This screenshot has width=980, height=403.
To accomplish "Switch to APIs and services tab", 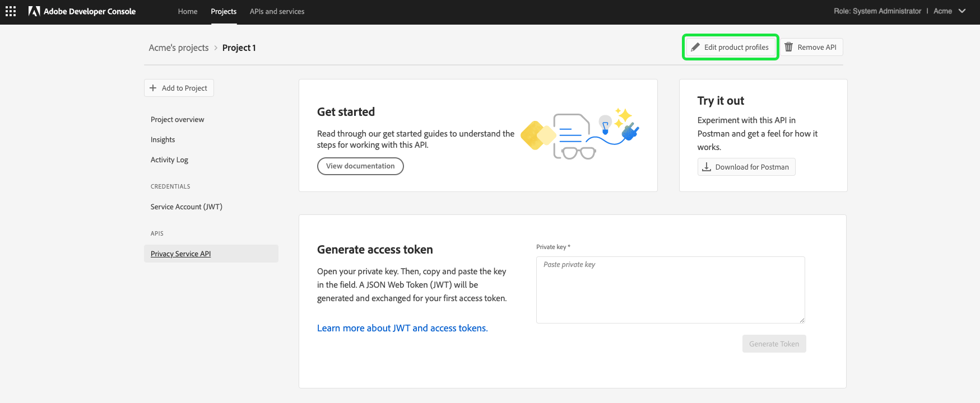I will pos(277,11).
